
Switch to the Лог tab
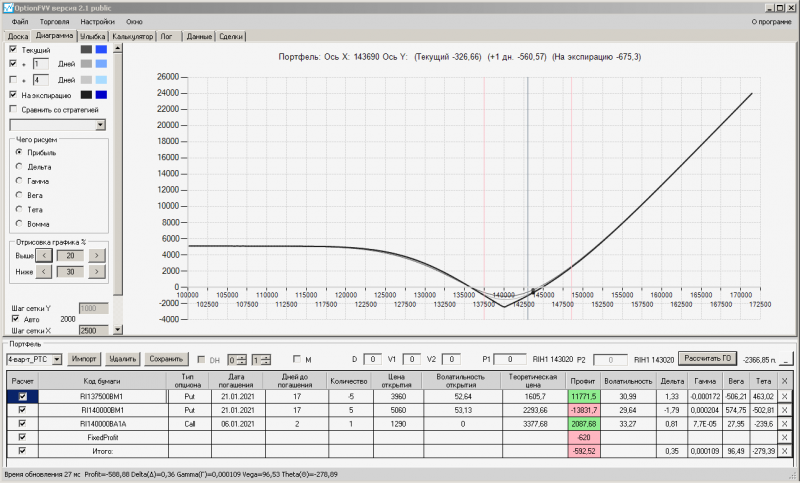167,36
